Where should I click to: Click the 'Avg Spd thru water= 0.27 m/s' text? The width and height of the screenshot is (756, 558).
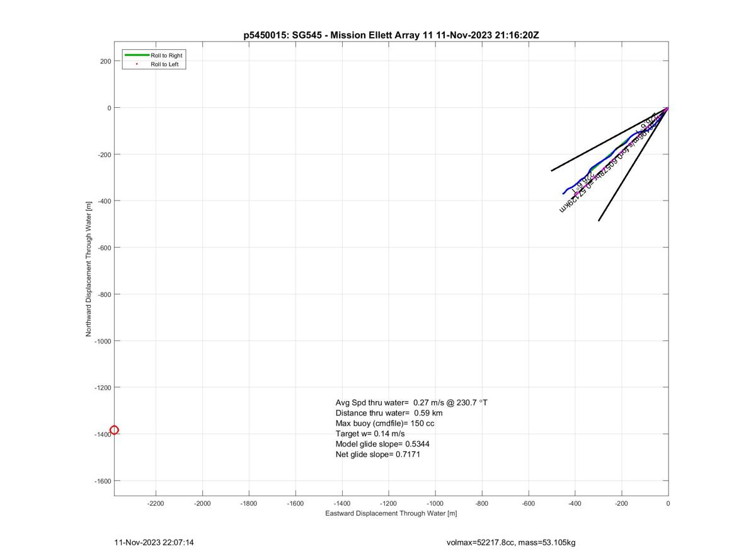coord(411,402)
